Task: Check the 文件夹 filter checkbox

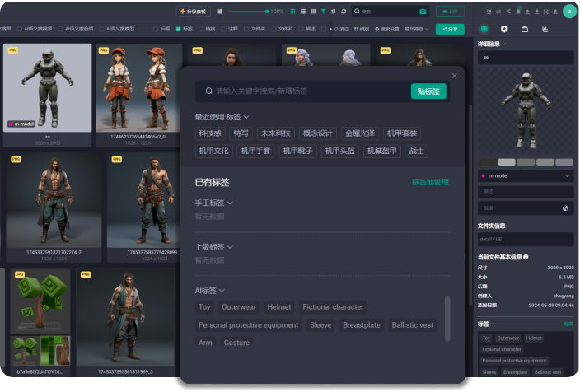Action: tap(246, 29)
